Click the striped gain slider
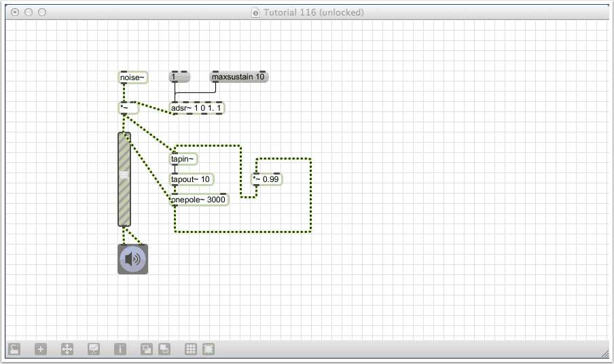Viewport: 614px width, 364px height. 124,179
